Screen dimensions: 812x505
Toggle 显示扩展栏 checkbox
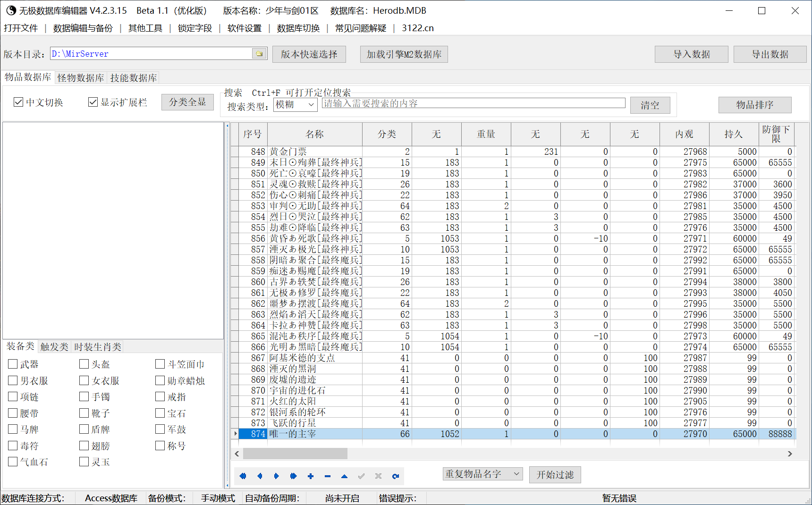[x=93, y=102]
